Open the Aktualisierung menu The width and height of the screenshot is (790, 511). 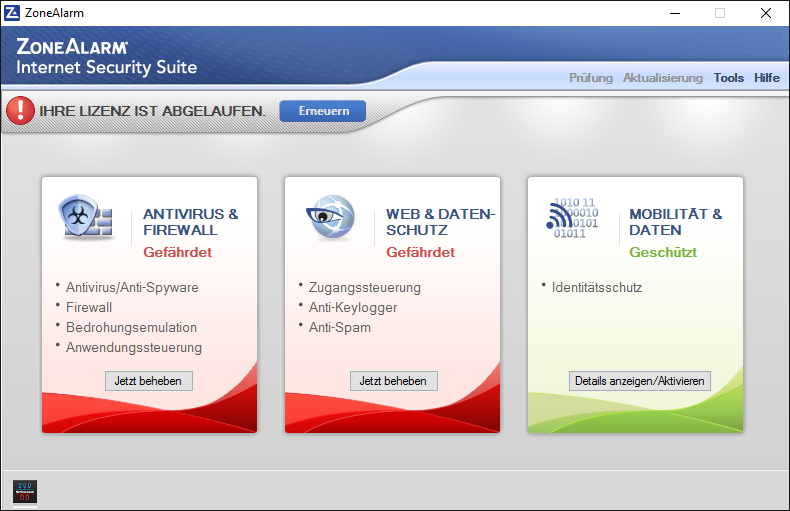pos(662,78)
